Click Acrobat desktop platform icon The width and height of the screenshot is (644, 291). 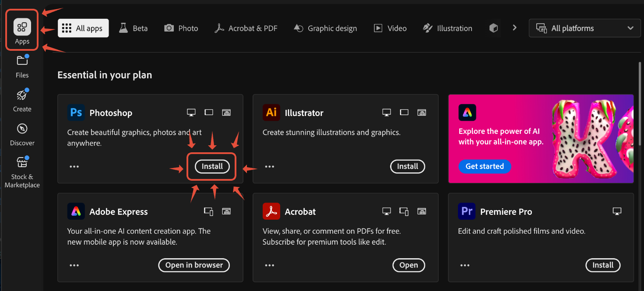[x=386, y=211]
